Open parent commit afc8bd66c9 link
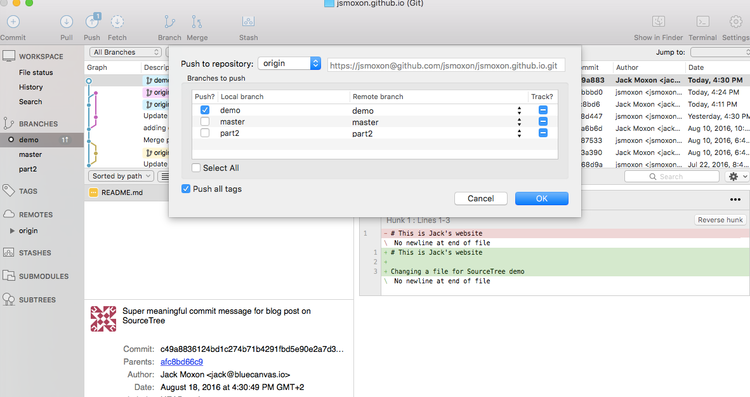The image size is (750, 397). pos(181,362)
